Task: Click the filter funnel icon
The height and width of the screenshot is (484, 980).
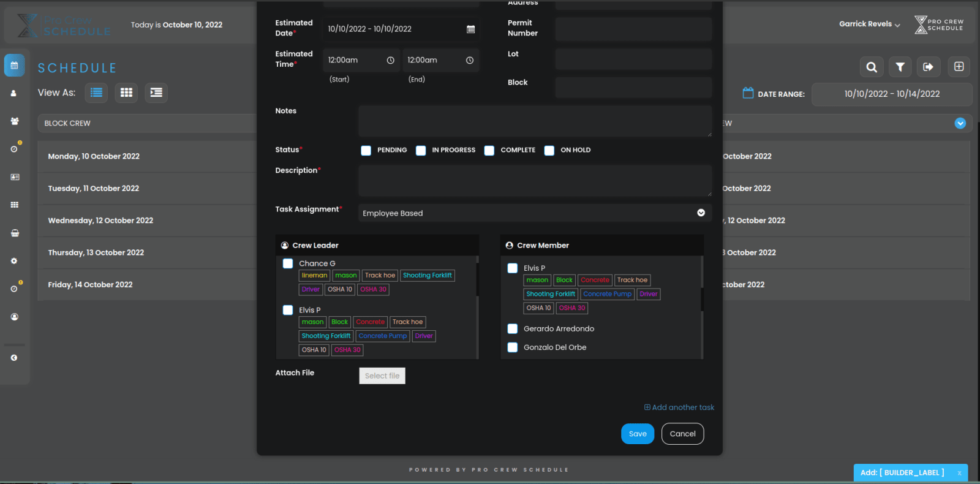Action: click(900, 67)
